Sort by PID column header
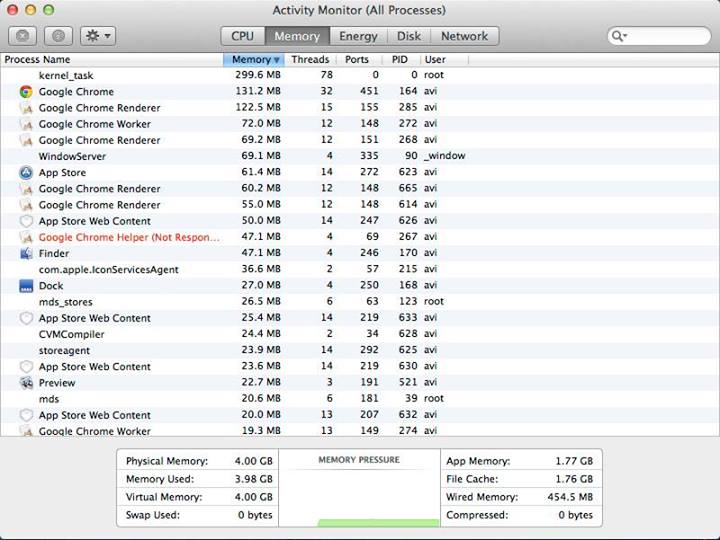This screenshot has width=720, height=540. click(400, 60)
